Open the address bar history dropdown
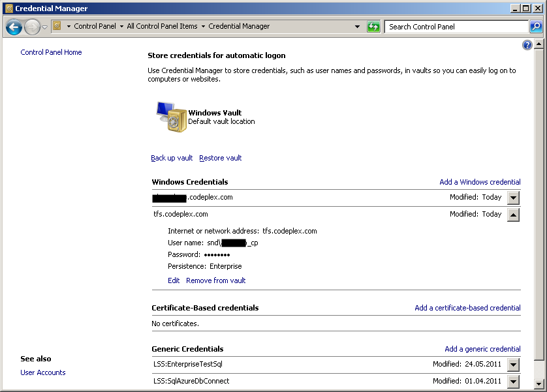 [356, 27]
